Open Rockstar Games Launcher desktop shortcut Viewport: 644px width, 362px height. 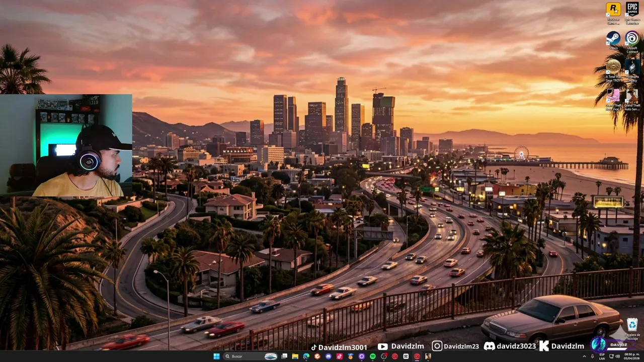[x=613, y=13]
